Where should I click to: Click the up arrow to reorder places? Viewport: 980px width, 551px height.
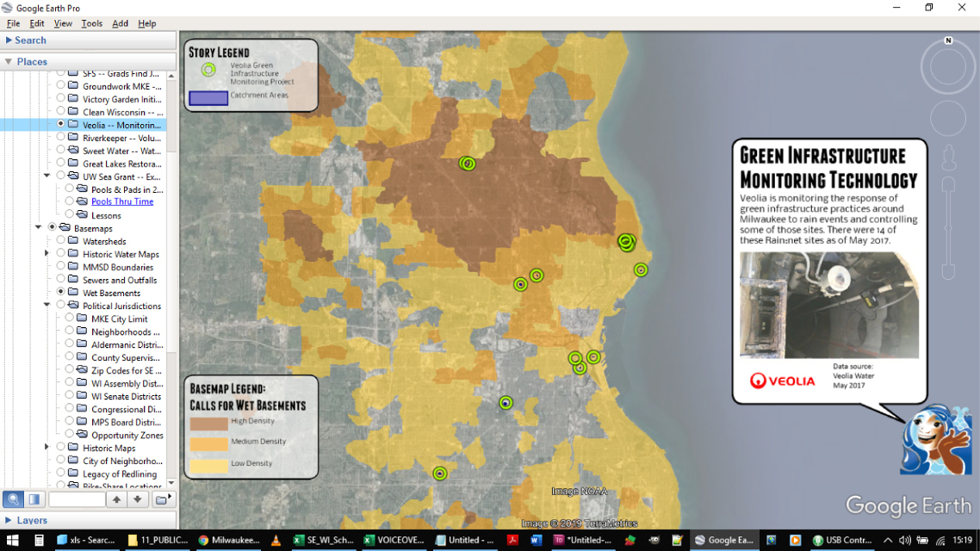pos(116,499)
